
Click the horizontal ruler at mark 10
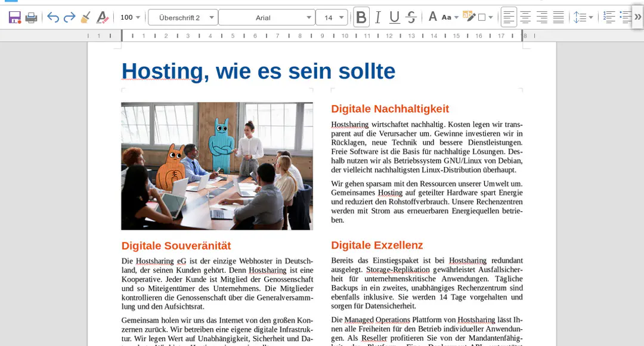point(345,36)
